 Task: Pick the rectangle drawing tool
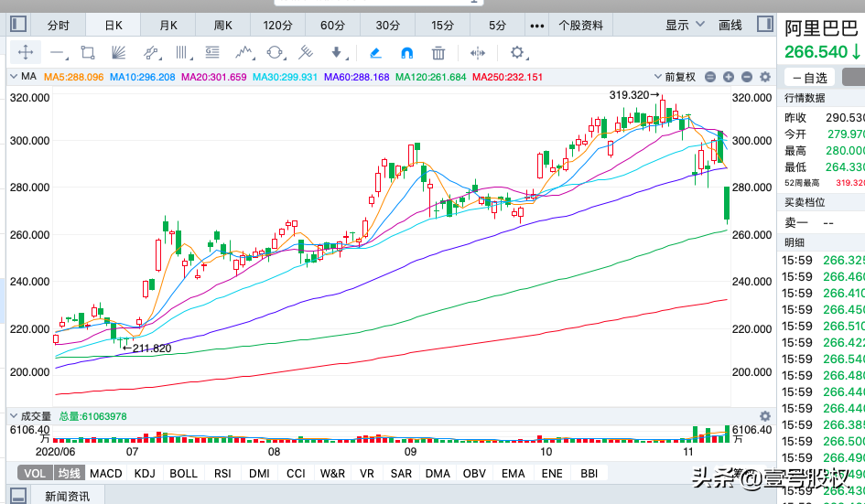coord(88,53)
